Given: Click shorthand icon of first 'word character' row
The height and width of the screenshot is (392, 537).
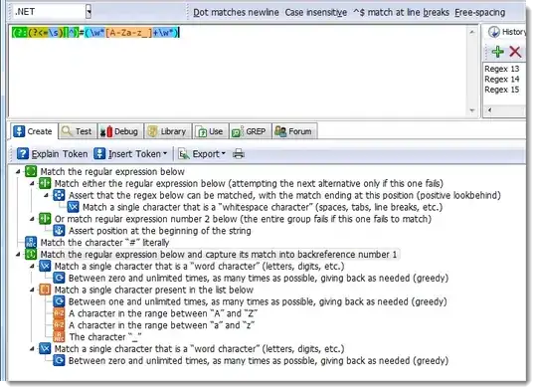Looking at the screenshot, I should [x=45, y=266].
